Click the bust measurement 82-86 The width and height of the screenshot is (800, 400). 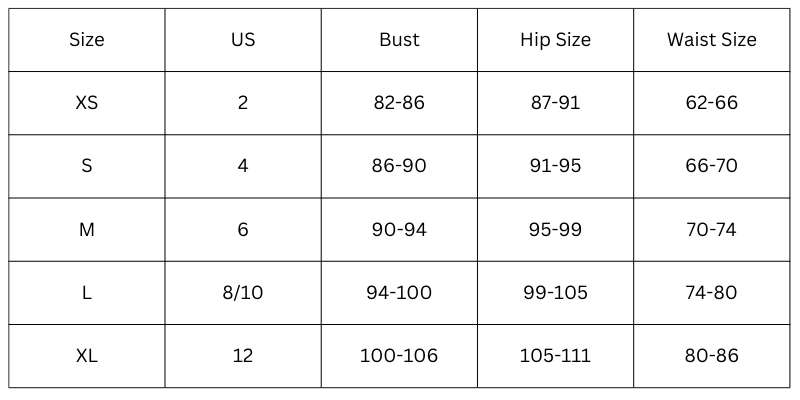(399, 103)
